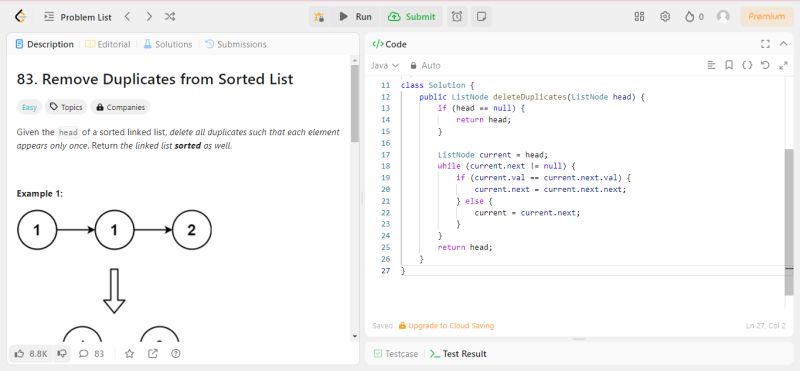Collapse the Code panel chevron
Screen dimensions: 800x371
[784, 44]
